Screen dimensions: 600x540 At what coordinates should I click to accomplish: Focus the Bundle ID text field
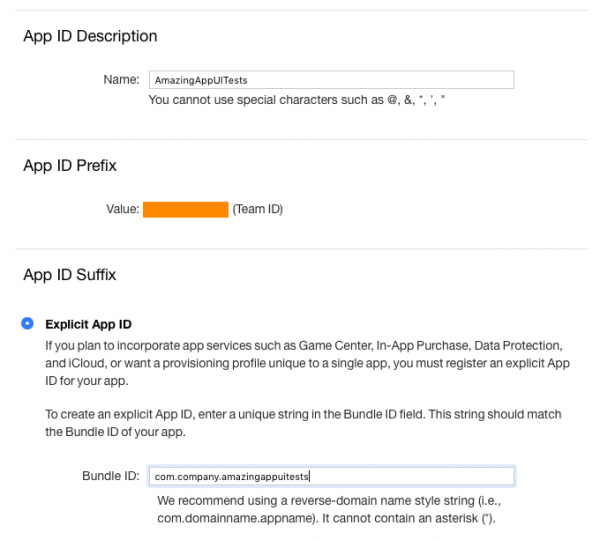coord(330,477)
